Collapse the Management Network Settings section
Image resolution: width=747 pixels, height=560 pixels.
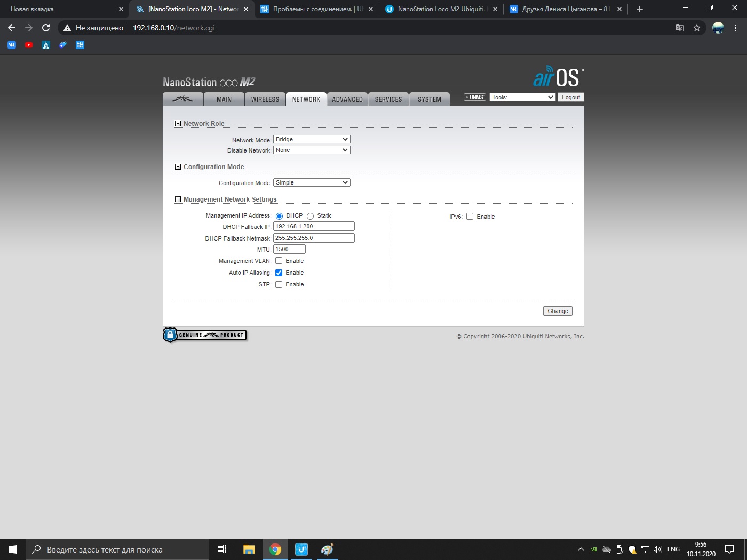point(178,199)
